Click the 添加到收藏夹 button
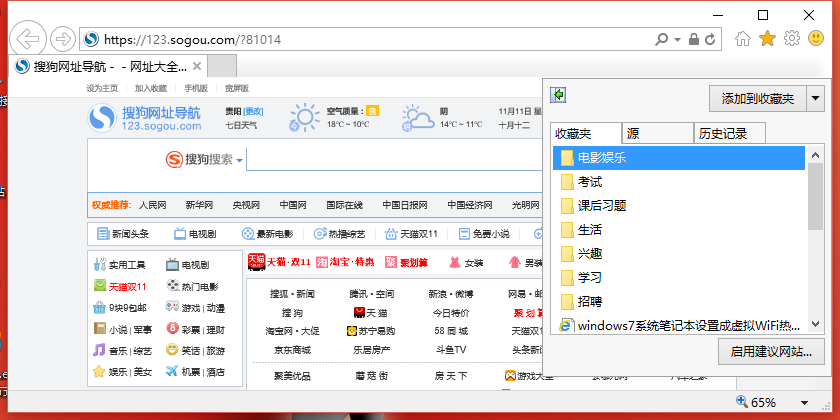This screenshot has height=420, width=840. tap(757, 98)
